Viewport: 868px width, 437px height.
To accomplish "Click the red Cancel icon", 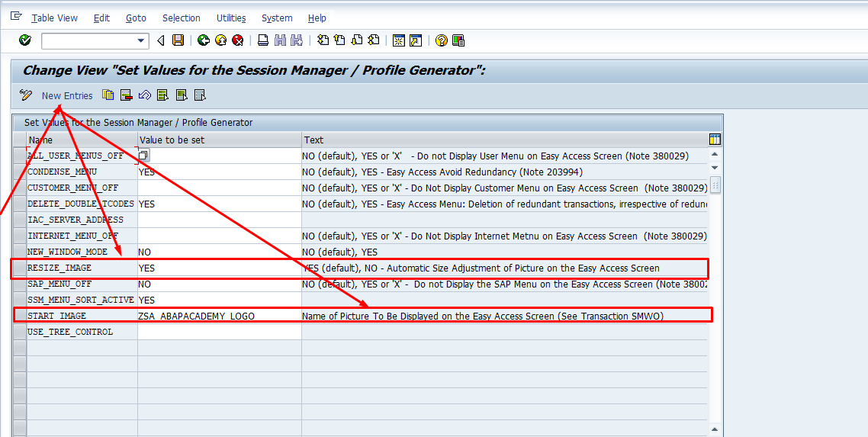I will coord(238,40).
